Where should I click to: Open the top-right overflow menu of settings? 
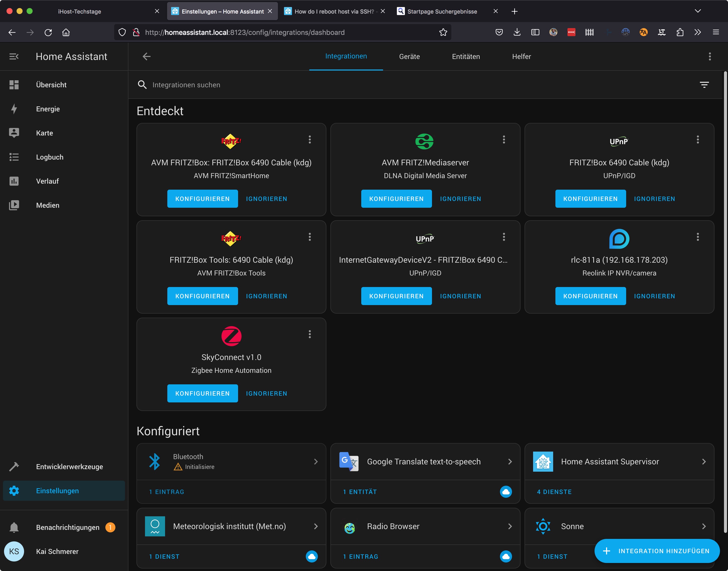pyautogui.click(x=710, y=56)
